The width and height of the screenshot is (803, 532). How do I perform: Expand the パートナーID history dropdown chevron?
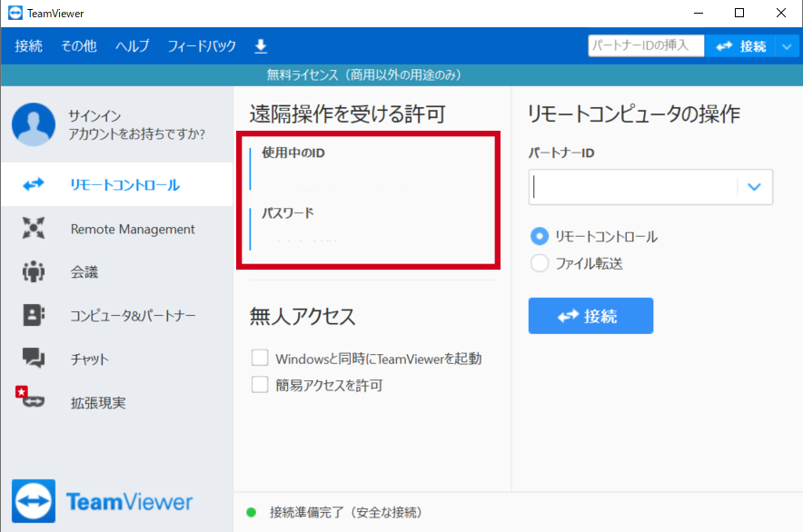click(x=754, y=187)
